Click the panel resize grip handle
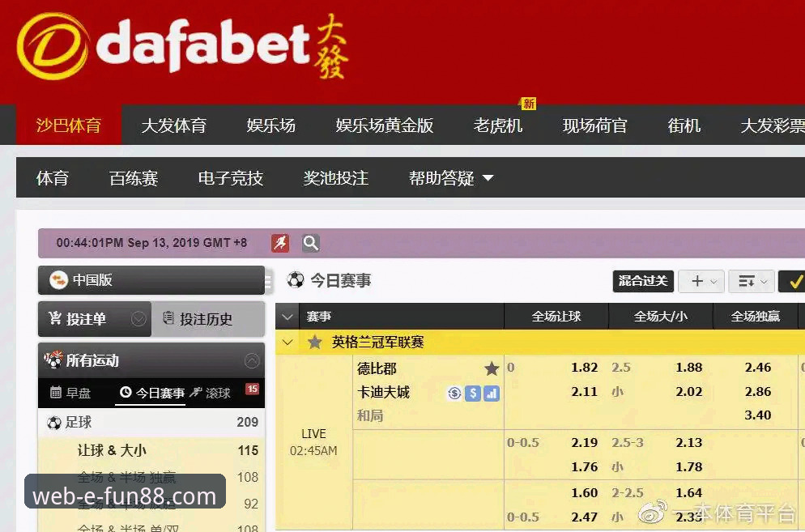Screen dimensions: 805x532 coord(267,281)
